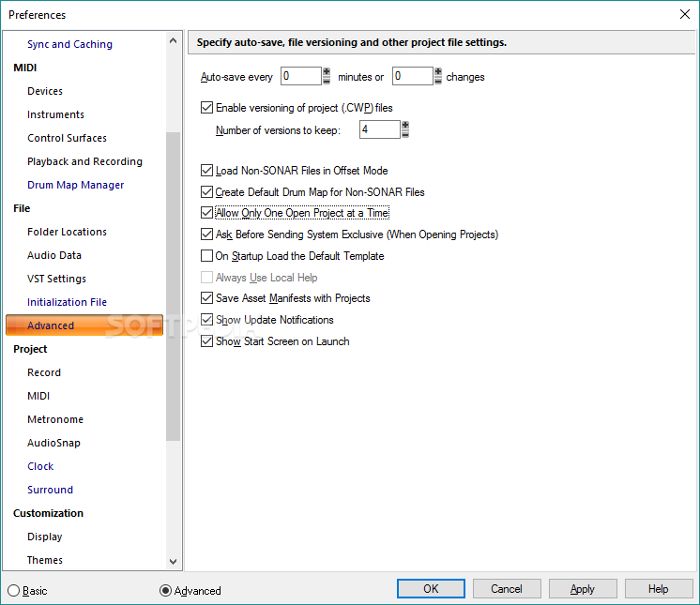Click the Number of versions to keep field
This screenshot has width=700, height=605.
coord(379,129)
